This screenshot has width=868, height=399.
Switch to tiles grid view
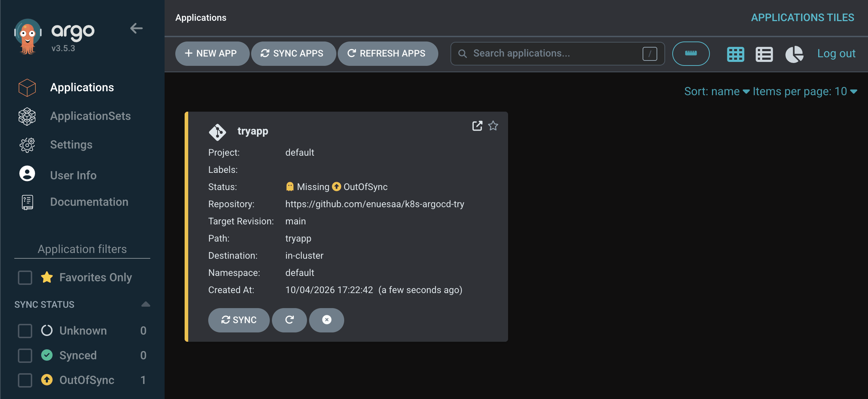coord(736,54)
